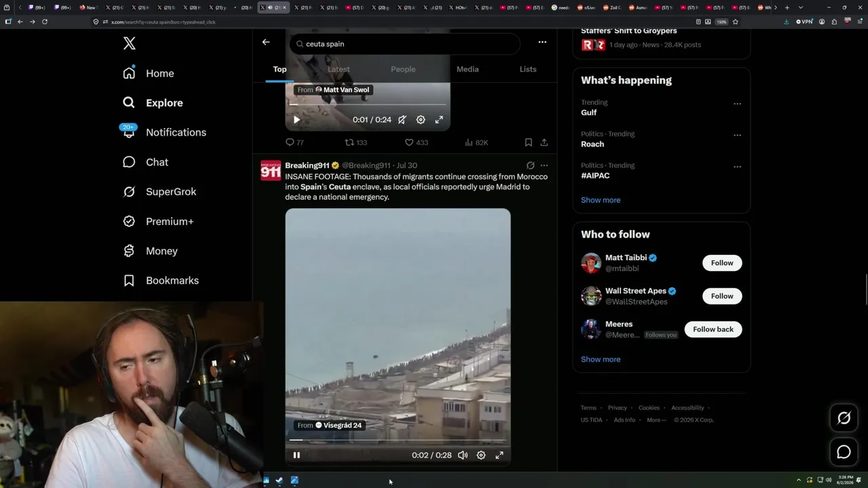868x488 pixels.
Task: Open SuperGrok in the sidebar
Action: point(159,192)
